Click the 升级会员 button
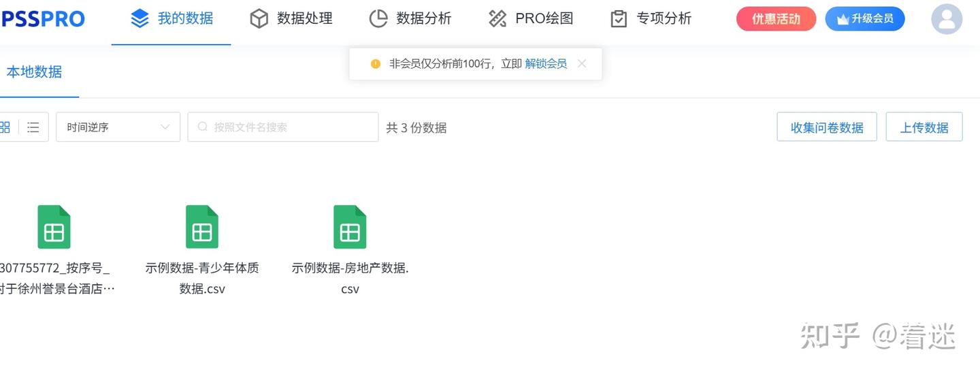The width and height of the screenshot is (980, 376). (865, 19)
